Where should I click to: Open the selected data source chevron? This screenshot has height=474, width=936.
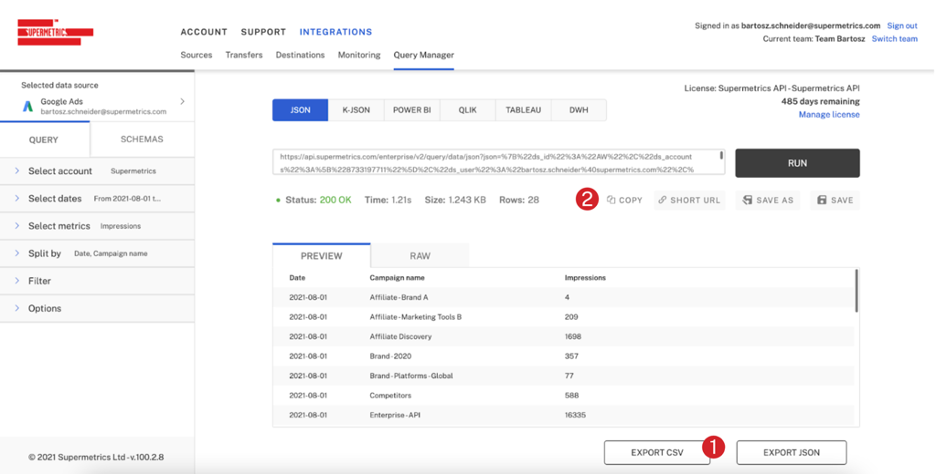pos(182,102)
